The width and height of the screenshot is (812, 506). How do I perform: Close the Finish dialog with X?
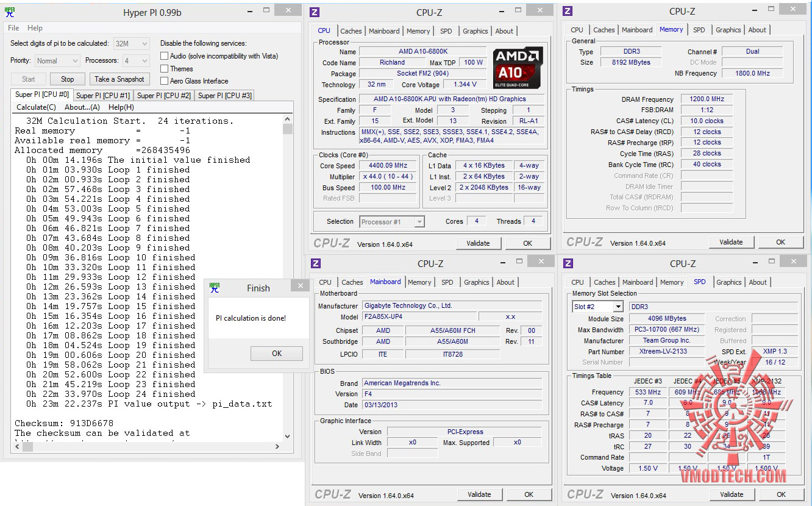(x=299, y=285)
